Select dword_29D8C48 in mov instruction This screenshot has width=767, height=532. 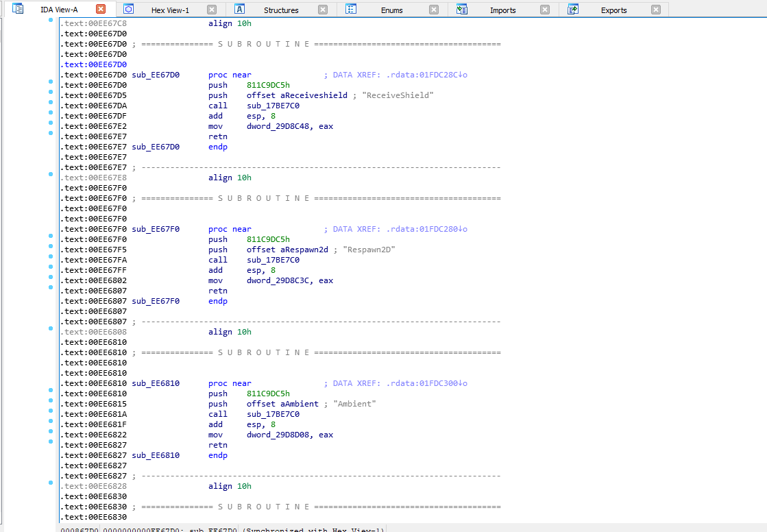(278, 126)
